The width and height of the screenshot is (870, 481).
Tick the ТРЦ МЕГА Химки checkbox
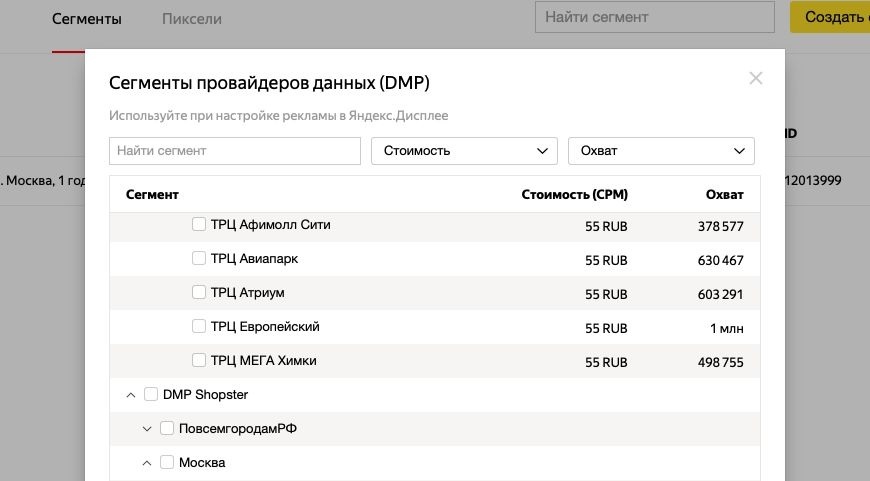click(x=199, y=360)
